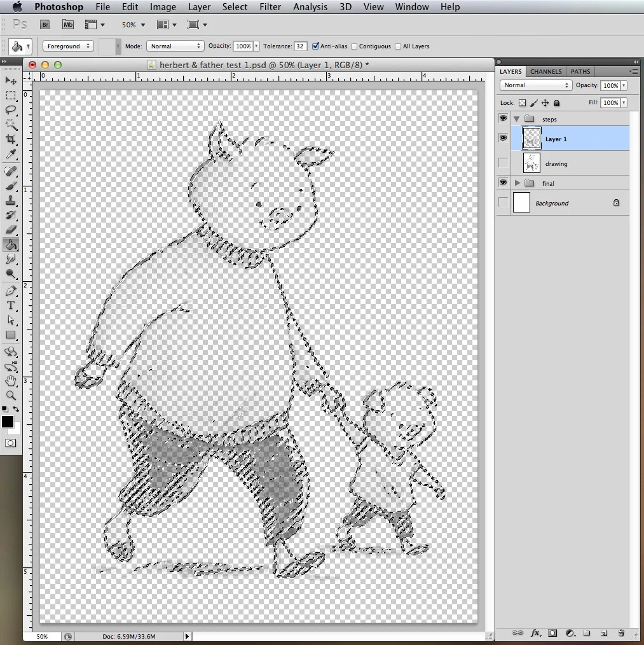
Task: Toggle Quick Mask mode
Action: 11,443
